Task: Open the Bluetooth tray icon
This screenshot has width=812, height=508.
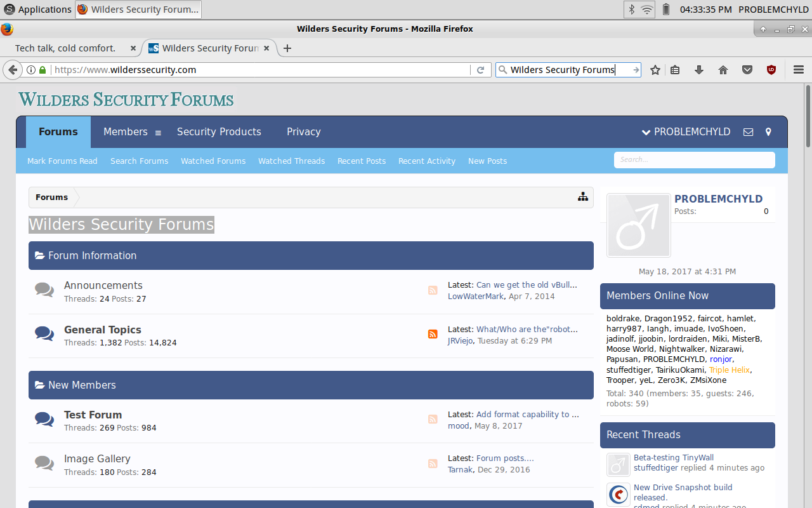Action: pyautogui.click(x=631, y=10)
